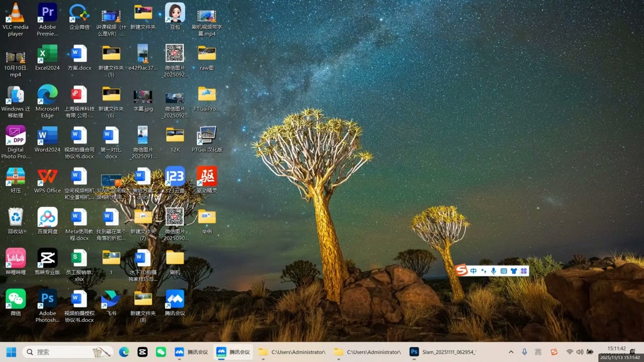Open Wi-Fi network settings in tray
Screen dimensions: 644x362
[x=570, y=352]
